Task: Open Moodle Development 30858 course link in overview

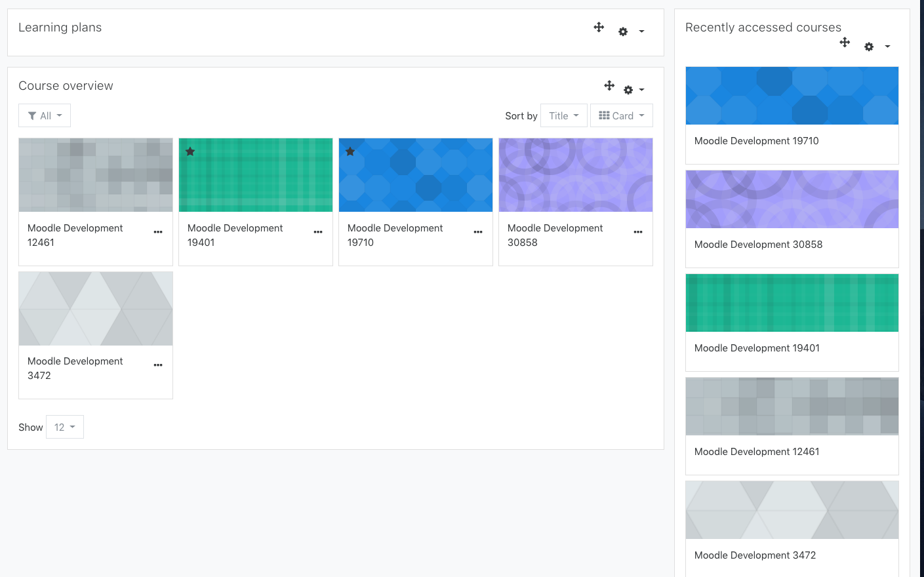Action: click(x=555, y=235)
